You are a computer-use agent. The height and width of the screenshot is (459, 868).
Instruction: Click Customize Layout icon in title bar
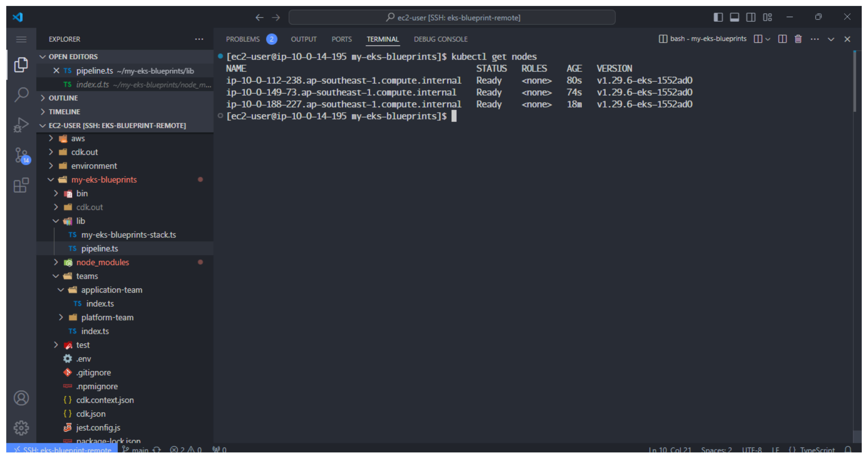point(768,17)
